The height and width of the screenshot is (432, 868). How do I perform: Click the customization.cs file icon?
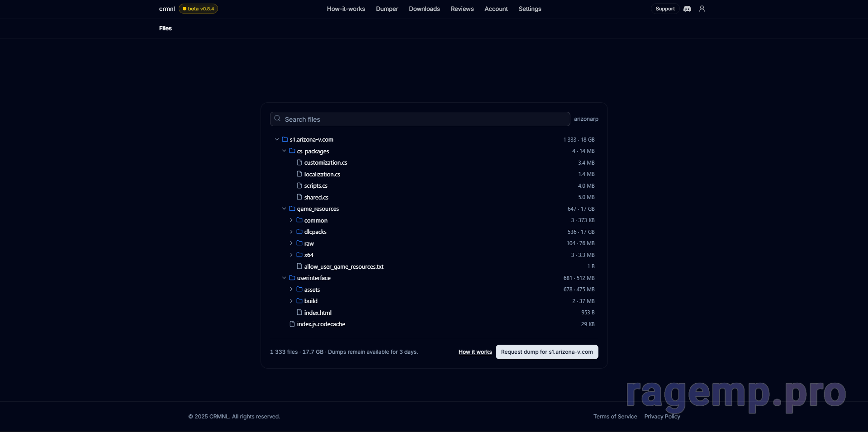[299, 162]
